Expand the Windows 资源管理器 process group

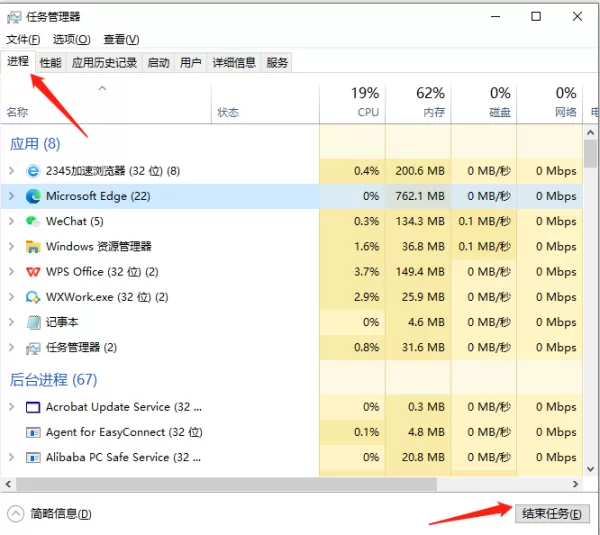pyautogui.click(x=11, y=246)
